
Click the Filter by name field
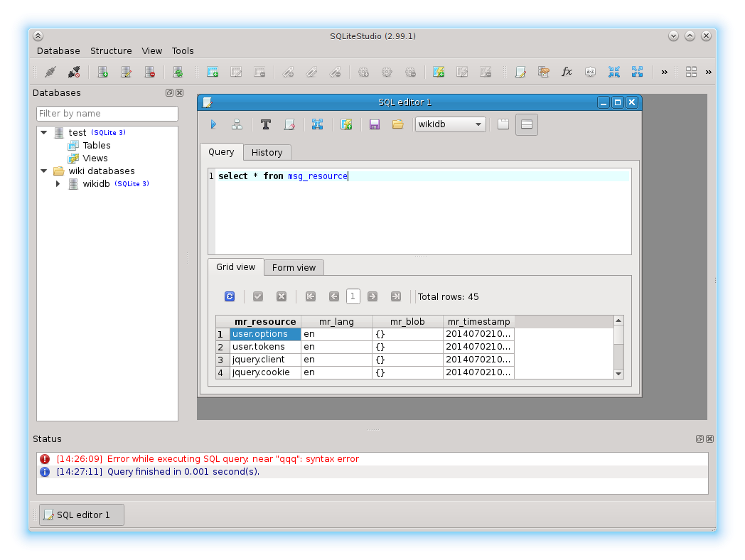coord(107,114)
